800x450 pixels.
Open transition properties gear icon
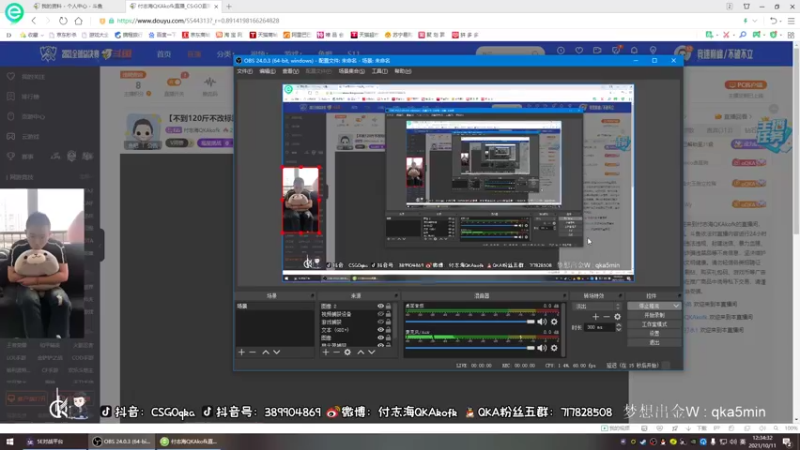click(x=617, y=317)
